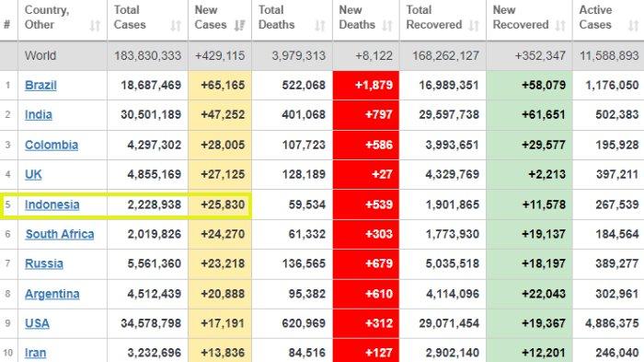
Task: Select Iran new cases +13,836
Action: click(223, 353)
